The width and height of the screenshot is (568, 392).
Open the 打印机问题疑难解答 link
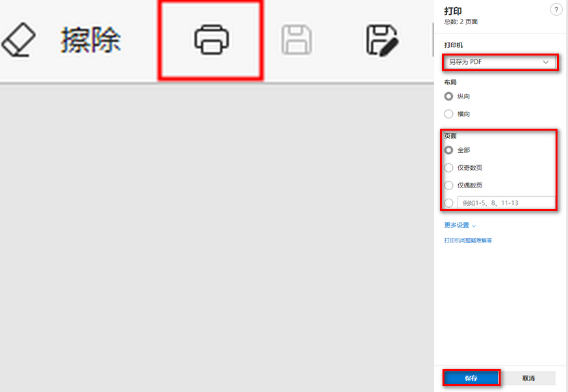(469, 240)
